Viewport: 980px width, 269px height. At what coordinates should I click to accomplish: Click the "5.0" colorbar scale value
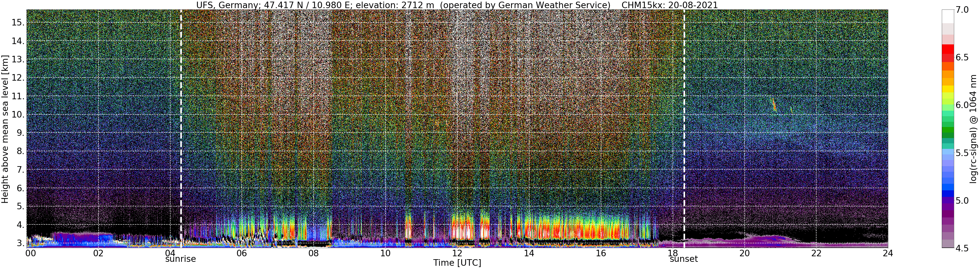962,200
